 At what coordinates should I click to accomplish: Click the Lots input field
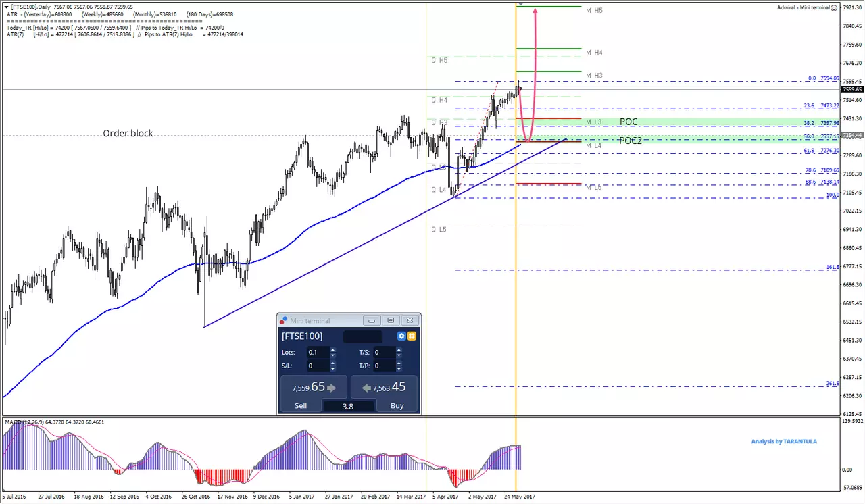point(318,352)
